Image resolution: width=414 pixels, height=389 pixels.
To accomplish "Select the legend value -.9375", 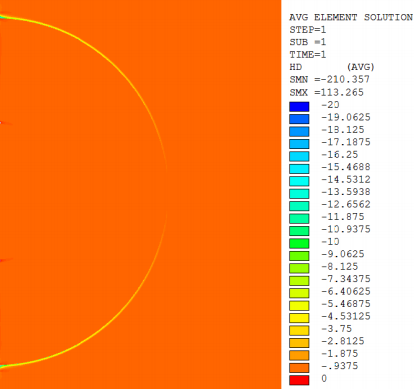I will click(339, 366).
